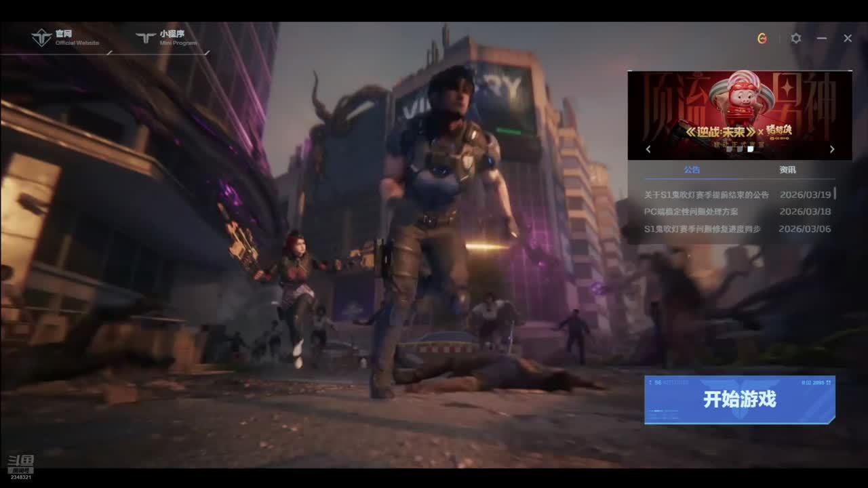
Task: Open the 官网 Official Website link
Action: 65,37
